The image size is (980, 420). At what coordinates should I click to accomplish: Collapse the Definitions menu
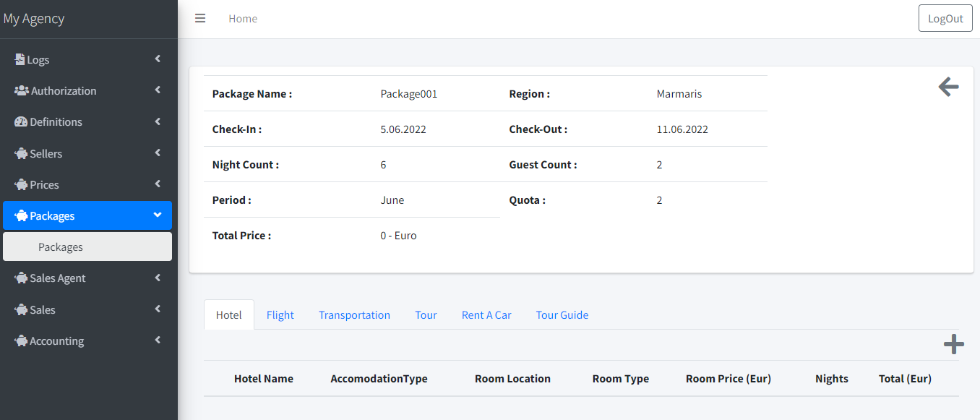pyautogui.click(x=158, y=121)
